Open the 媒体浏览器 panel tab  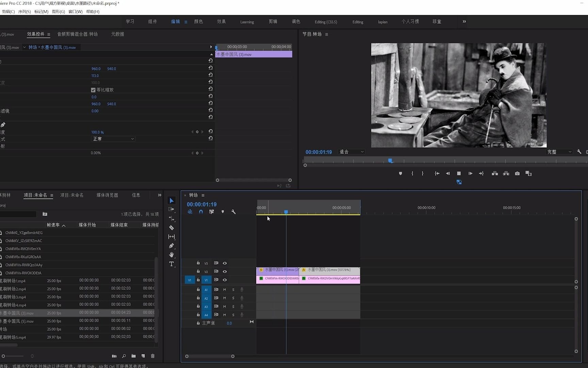tap(107, 195)
